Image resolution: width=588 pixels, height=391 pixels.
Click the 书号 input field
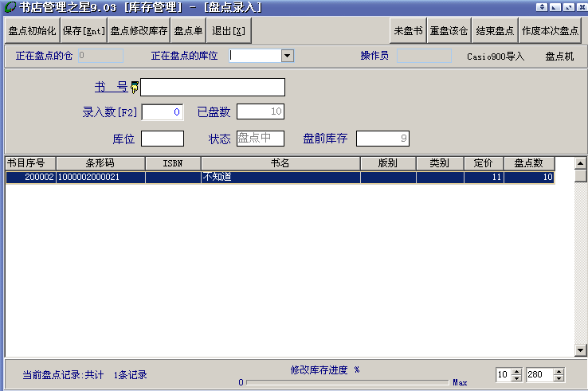pos(213,87)
